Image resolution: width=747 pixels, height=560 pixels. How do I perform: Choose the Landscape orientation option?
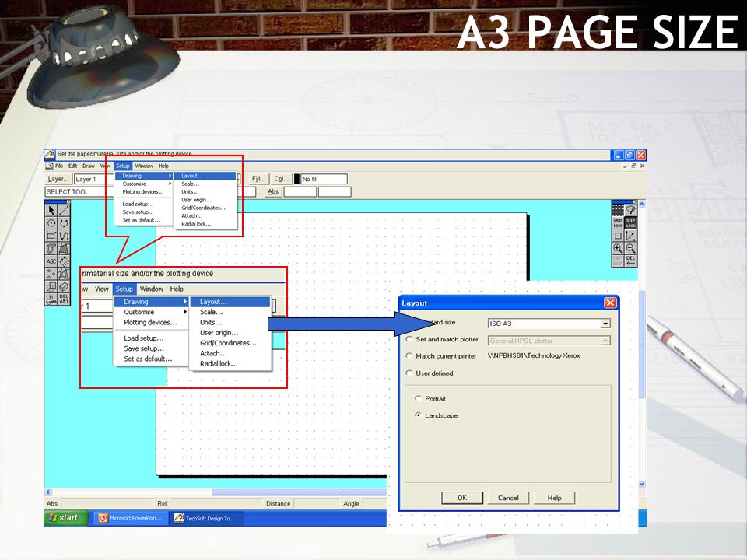click(418, 415)
